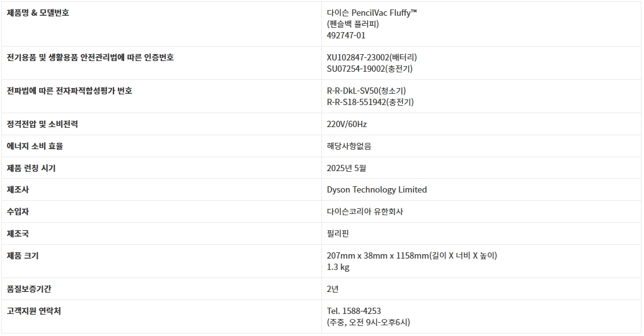Click the Dyson Technology Limited manufacturer text

pyautogui.click(x=377, y=189)
